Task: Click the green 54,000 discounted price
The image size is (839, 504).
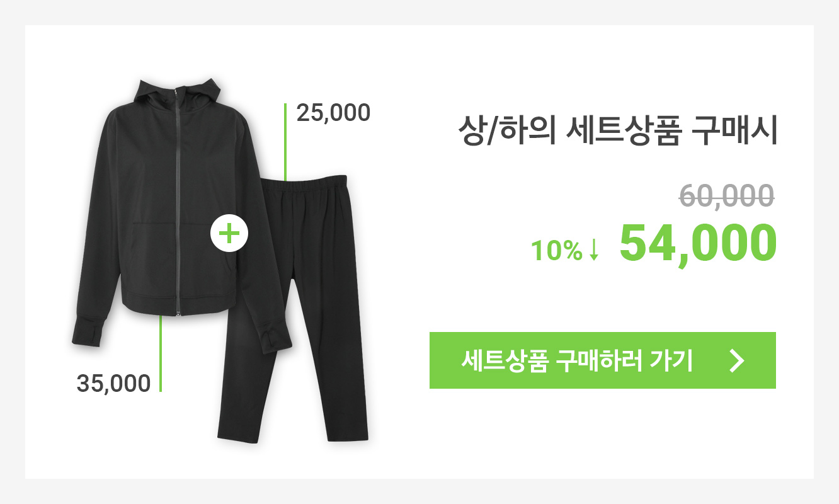Action: tap(697, 244)
